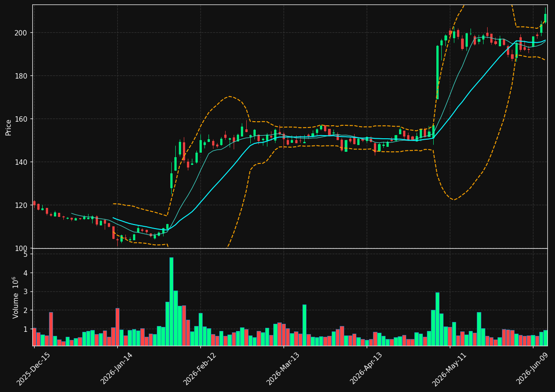Click the 120 price tick label
555x392 pixels.
(x=22, y=205)
